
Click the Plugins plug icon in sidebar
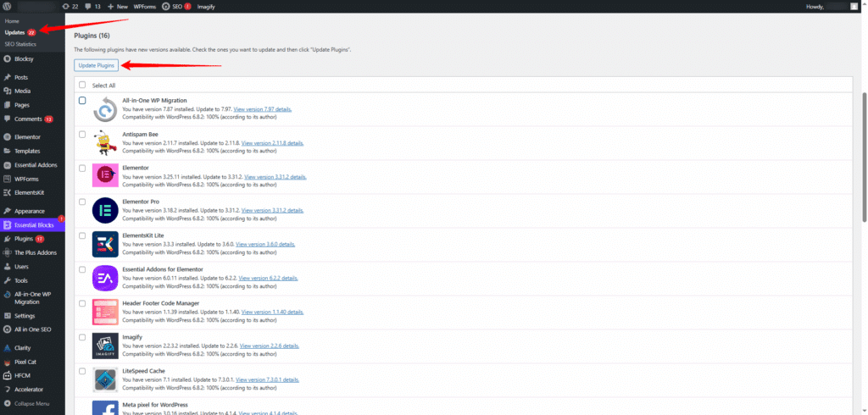[x=7, y=239]
